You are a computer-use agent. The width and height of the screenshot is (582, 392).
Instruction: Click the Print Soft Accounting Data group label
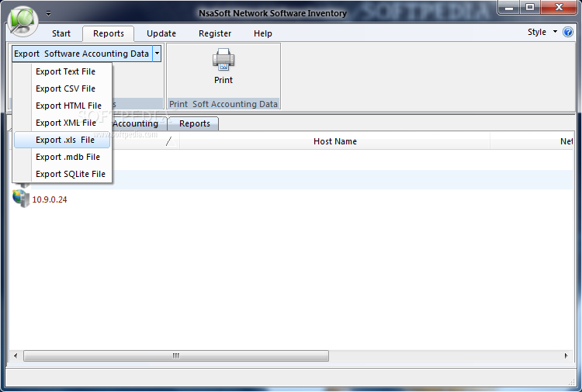(223, 104)
